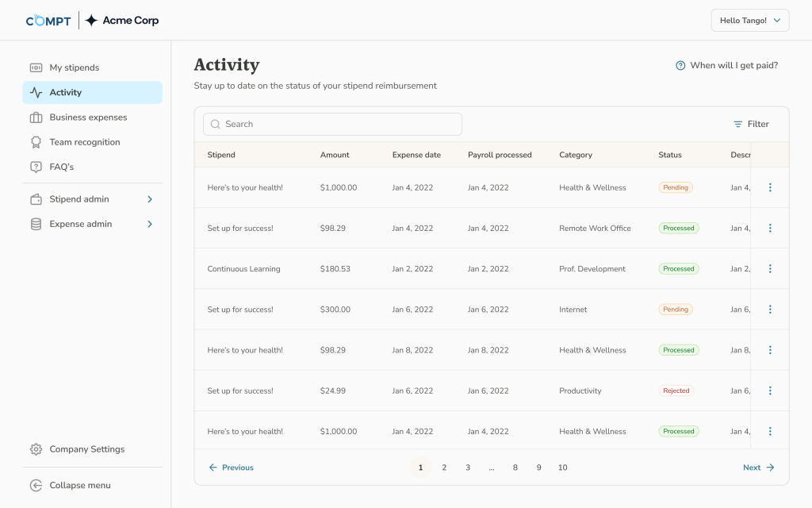Open the When will I get paid? help link
The height and width of the screenshot is (508, 812).
[x=726, y=65]
